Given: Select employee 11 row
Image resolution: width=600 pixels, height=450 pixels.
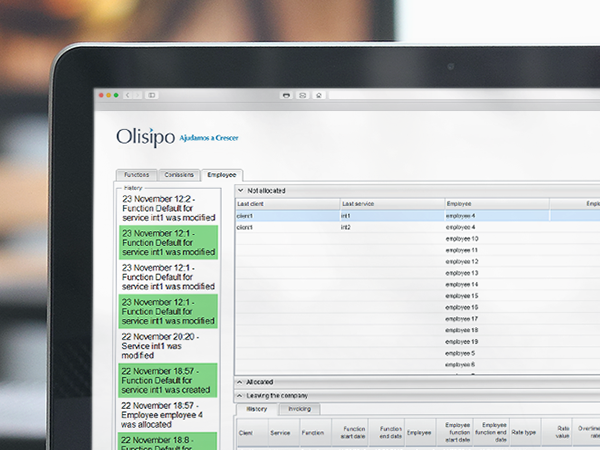Looking at the screenshot, I should [417, 250].
